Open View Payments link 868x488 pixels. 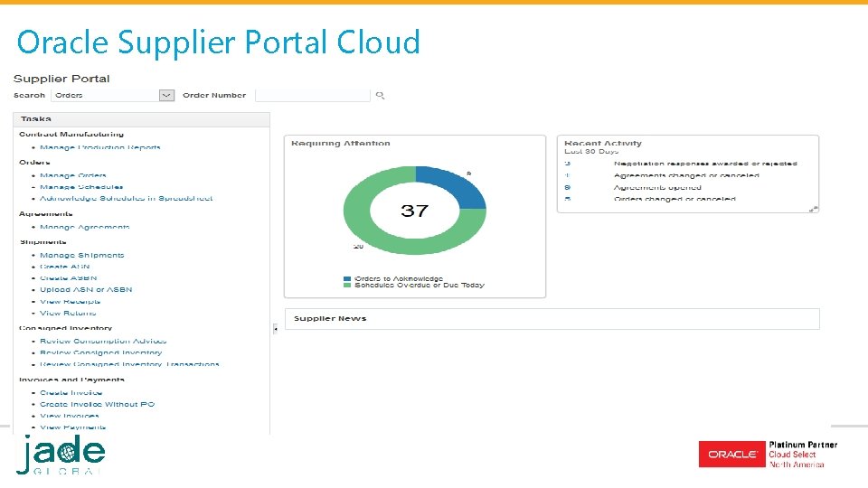[x=72, y=427]
